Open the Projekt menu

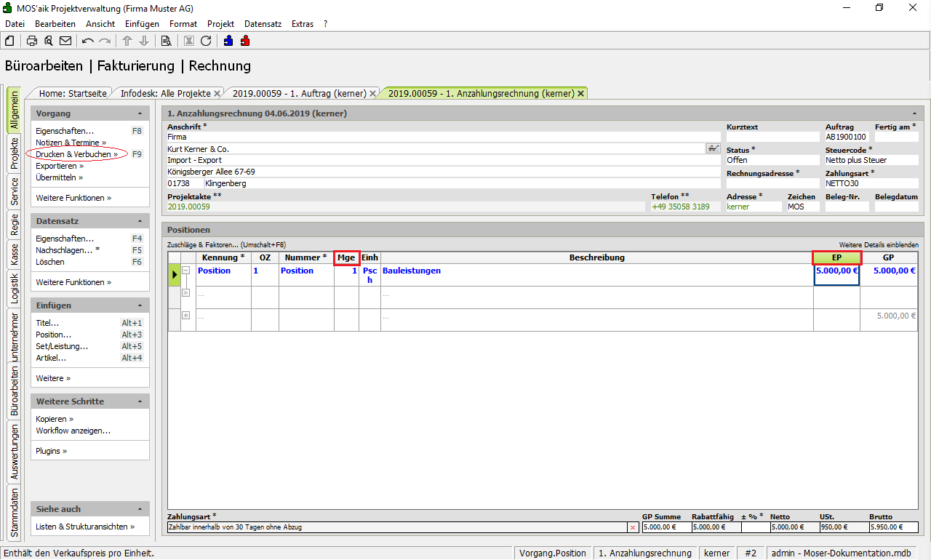tap(220, 24)
